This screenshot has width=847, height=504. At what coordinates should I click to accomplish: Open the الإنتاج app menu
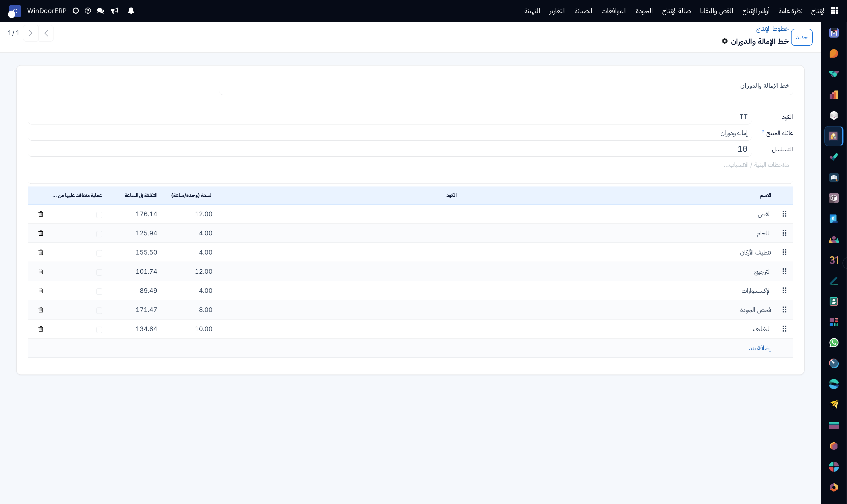(x=818, y=11)
